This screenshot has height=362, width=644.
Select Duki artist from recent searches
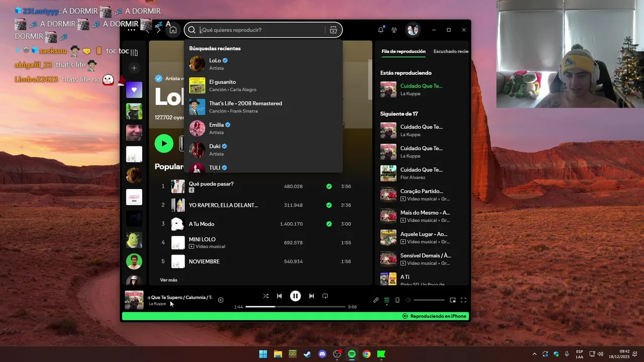pos(263,150)
